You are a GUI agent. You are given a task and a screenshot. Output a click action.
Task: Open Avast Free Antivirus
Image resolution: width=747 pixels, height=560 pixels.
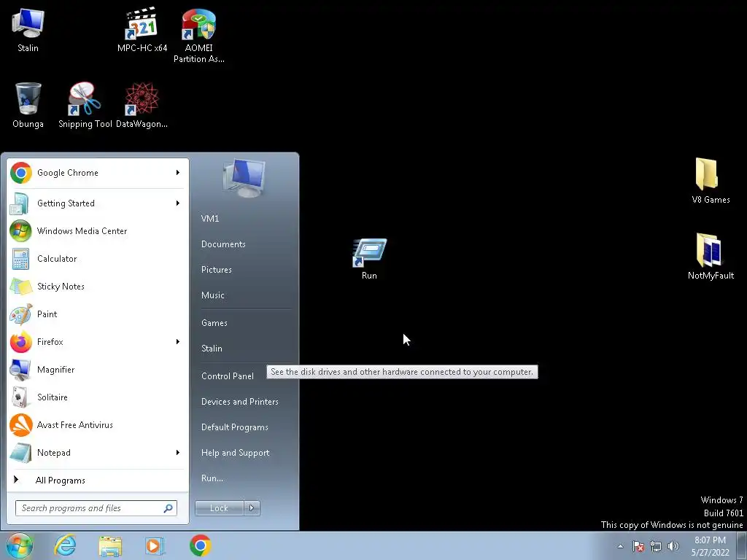(98, 425)
